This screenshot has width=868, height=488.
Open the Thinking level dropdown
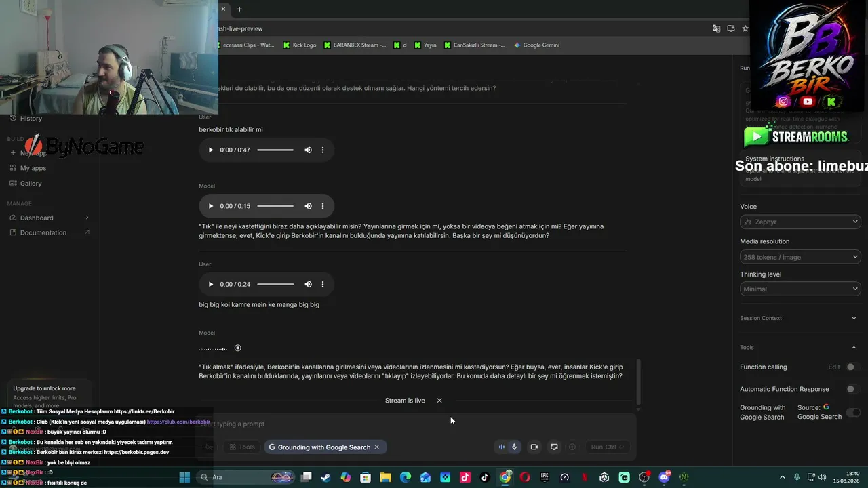coord(800,289)
